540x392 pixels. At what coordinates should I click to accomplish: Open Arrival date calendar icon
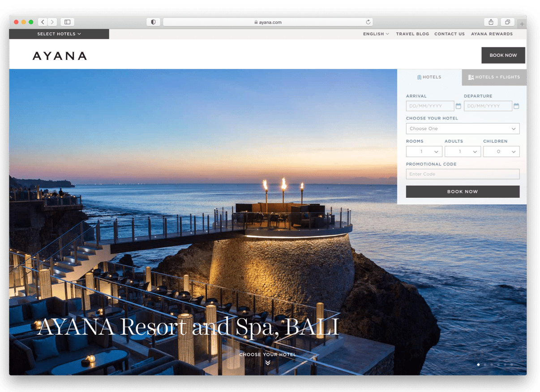458,106
